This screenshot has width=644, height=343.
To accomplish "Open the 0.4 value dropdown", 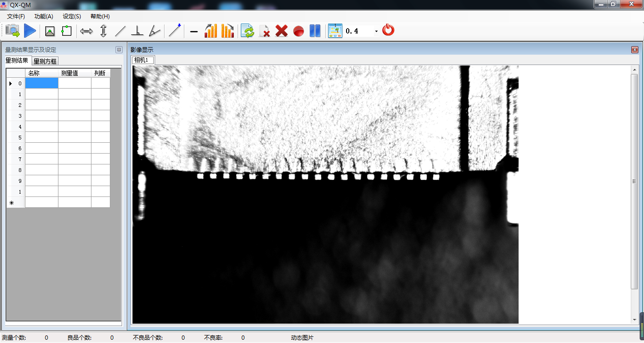I will pos(376,31).
